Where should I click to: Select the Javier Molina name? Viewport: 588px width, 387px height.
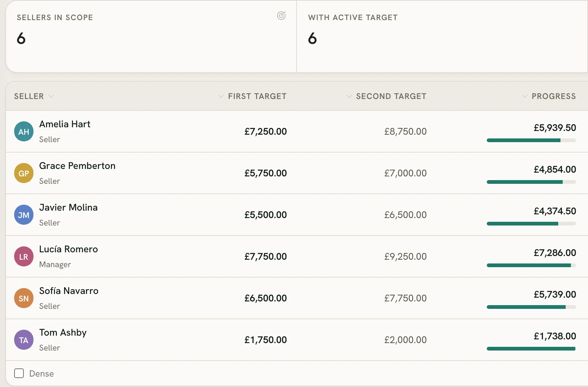click(x=68, y=207)
